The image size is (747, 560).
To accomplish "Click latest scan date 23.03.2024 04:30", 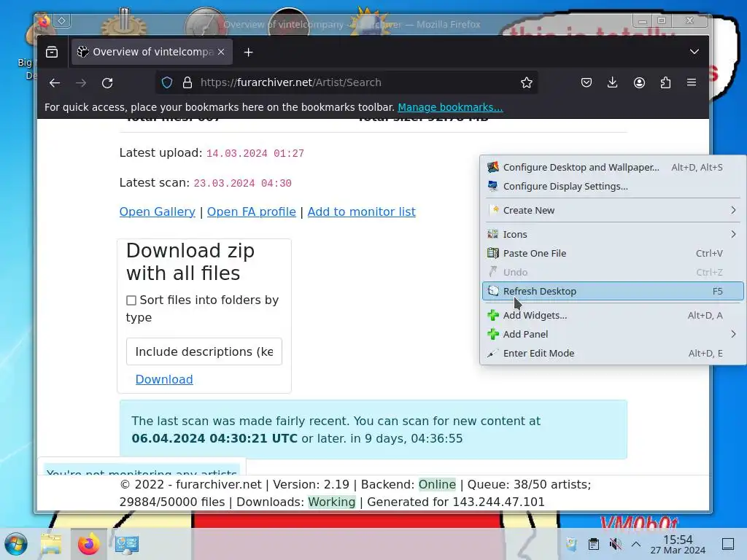I will 242,183.
